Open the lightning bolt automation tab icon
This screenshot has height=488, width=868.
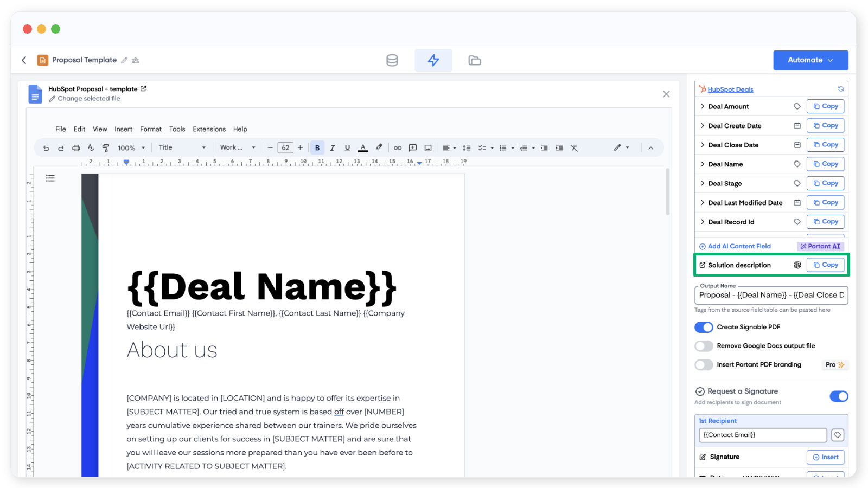pyautogui.click(x=433, y=60)
